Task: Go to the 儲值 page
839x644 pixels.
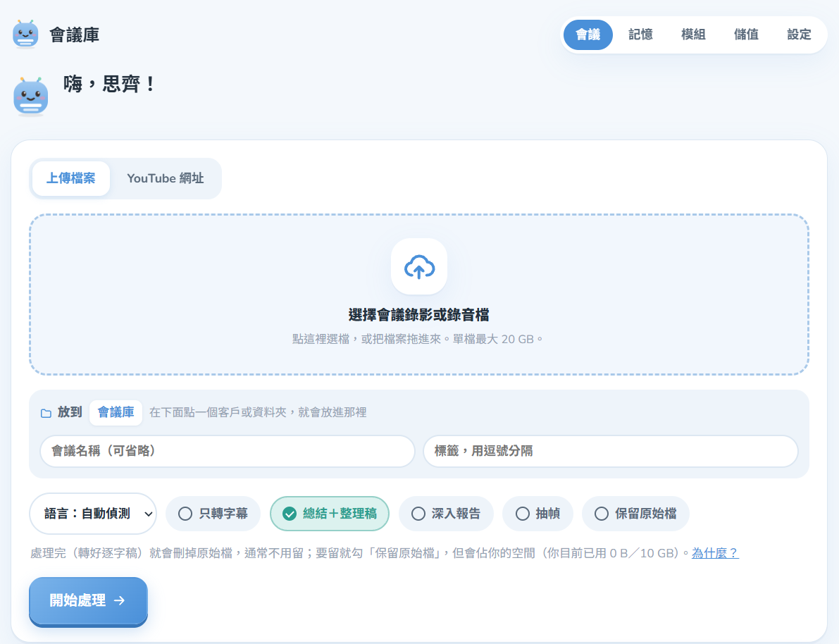Action: point(746,35)
